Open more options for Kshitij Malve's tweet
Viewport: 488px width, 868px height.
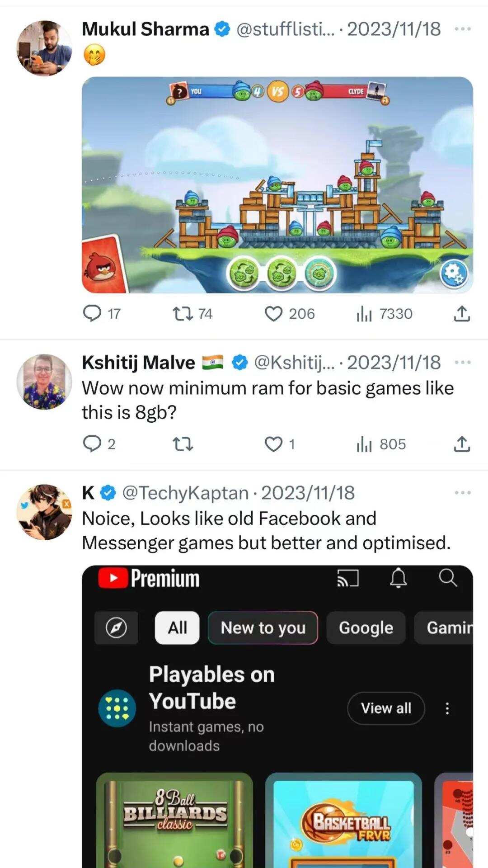[462, 363]
